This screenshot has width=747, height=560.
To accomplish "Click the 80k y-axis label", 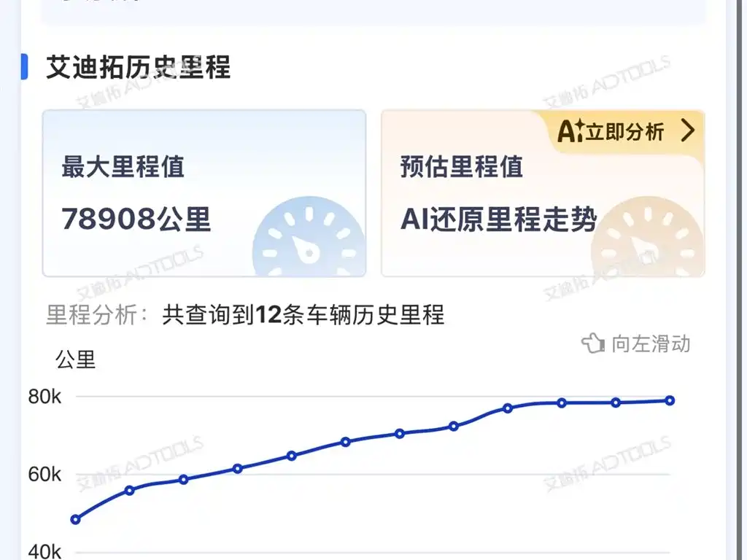I will (x=44, y=397).
